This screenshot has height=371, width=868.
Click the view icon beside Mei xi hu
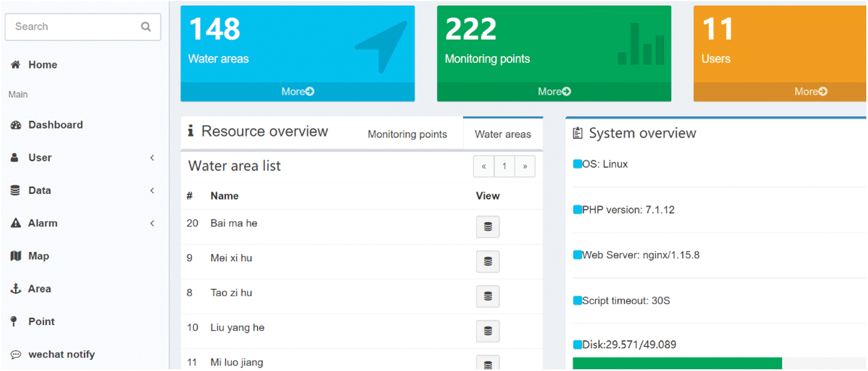click(x=488, y=262)
